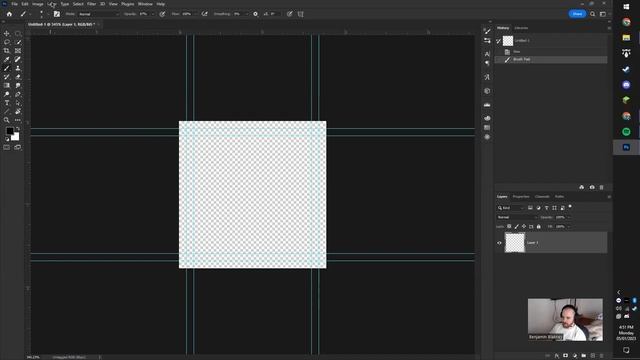Screen dimensions: 640x360
Task: Select the Brush Tool history state
Action: coord(551,60)
